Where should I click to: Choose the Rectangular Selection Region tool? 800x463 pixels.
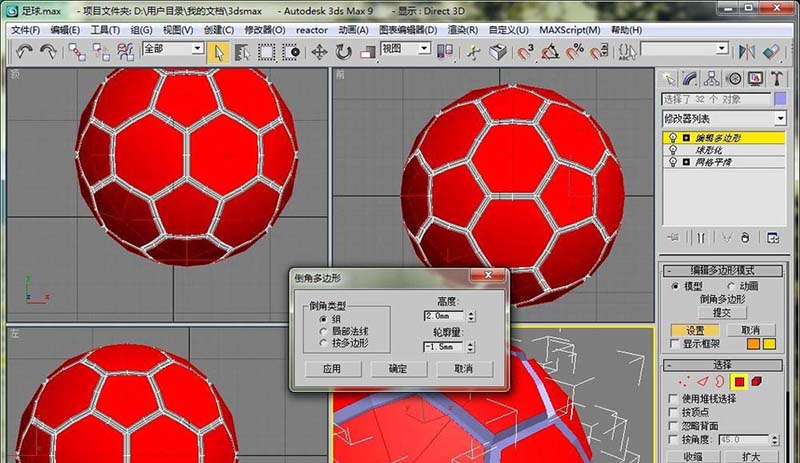(x=266, y=52)
